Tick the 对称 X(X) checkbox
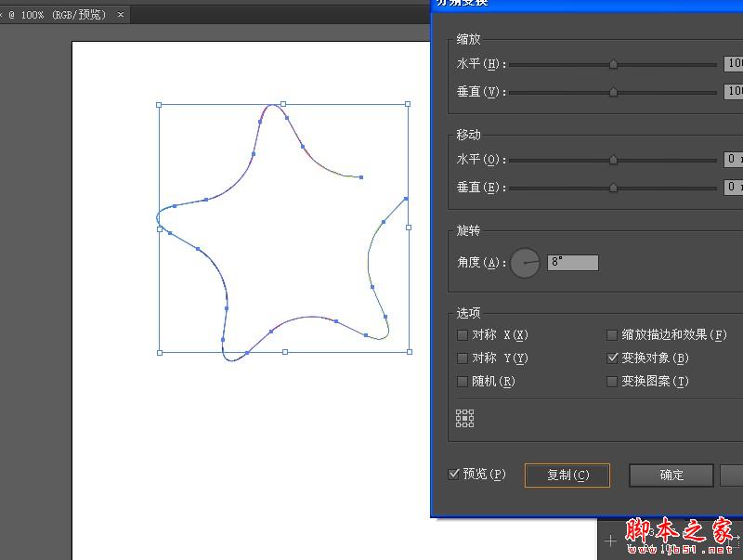Screen dimensions: 743x560 [462, 335]
